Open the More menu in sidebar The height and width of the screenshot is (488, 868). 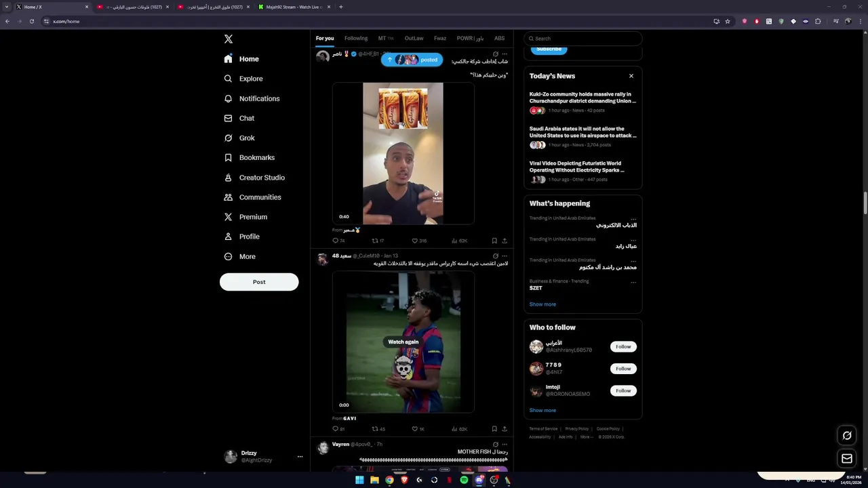(x=239, y=257)
